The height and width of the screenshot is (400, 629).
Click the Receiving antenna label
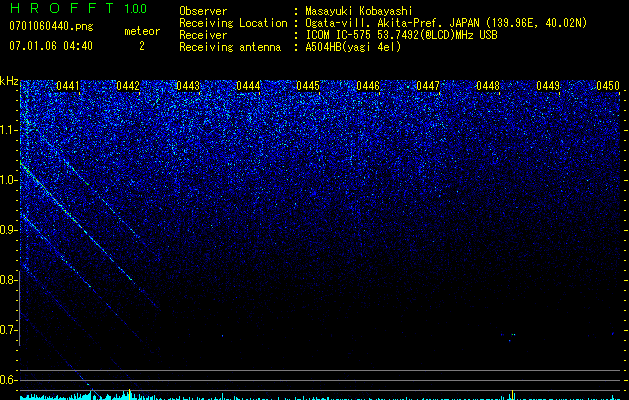[230, 47]
